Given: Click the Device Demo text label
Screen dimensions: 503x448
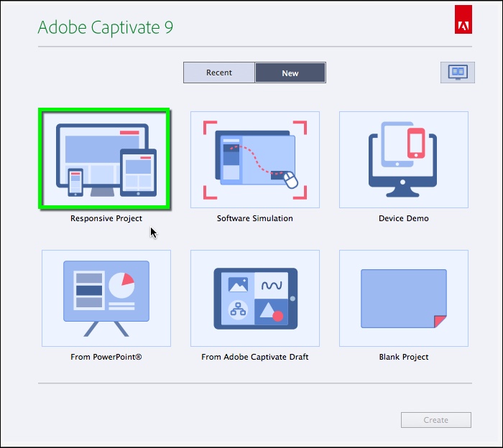Looking at the screenshot, I should coord(403,218).
